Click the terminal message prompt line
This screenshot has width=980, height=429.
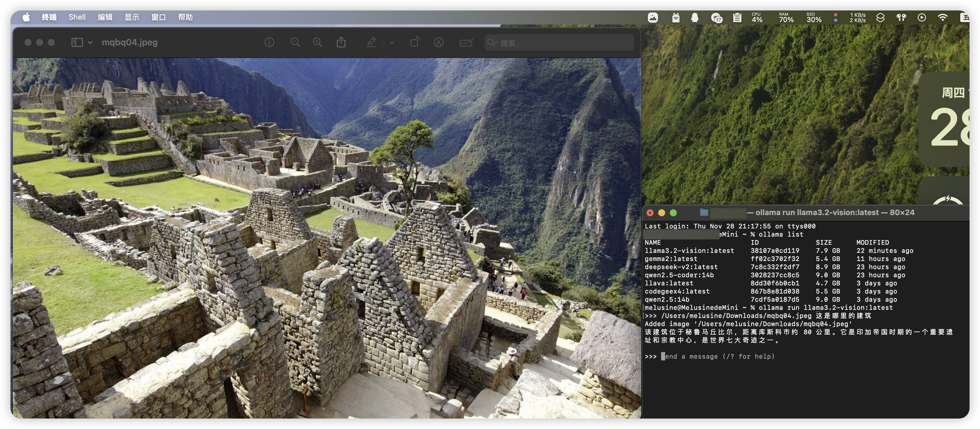(710, 356)
